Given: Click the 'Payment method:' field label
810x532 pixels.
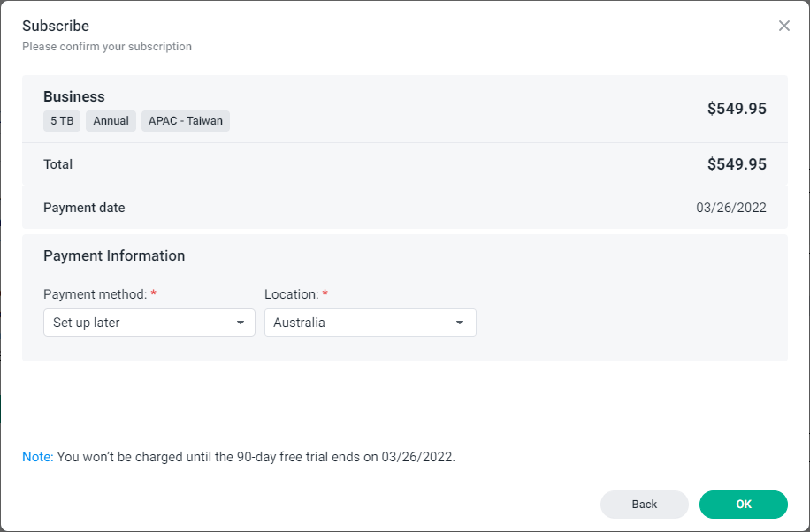Looking at the screenshot, I should [95, 293].
